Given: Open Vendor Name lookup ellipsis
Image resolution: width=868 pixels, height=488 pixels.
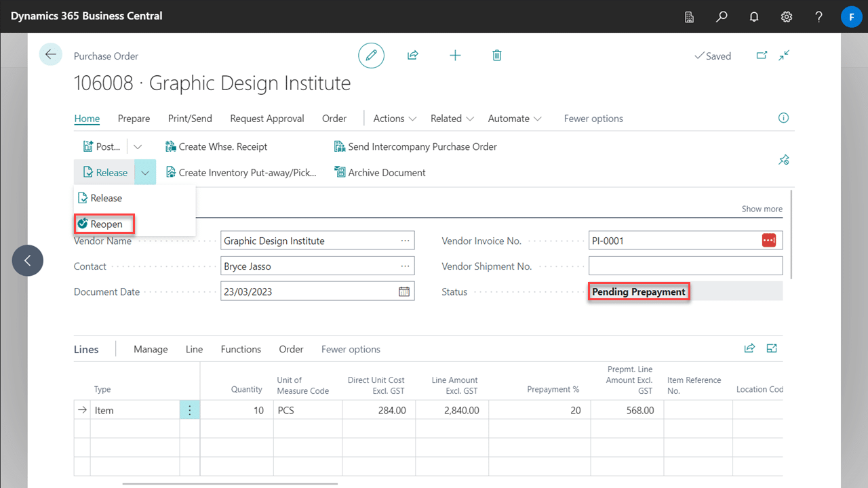Looking at the screenshot, I should [406, 241].
